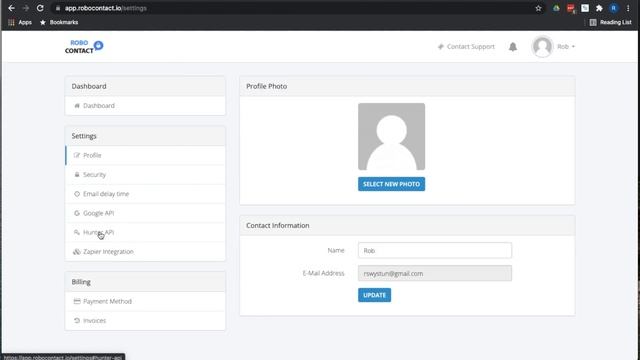Click the home icon beside Dashboard
The width and height of the screenshot is (640, 360).
pos(77,106)
